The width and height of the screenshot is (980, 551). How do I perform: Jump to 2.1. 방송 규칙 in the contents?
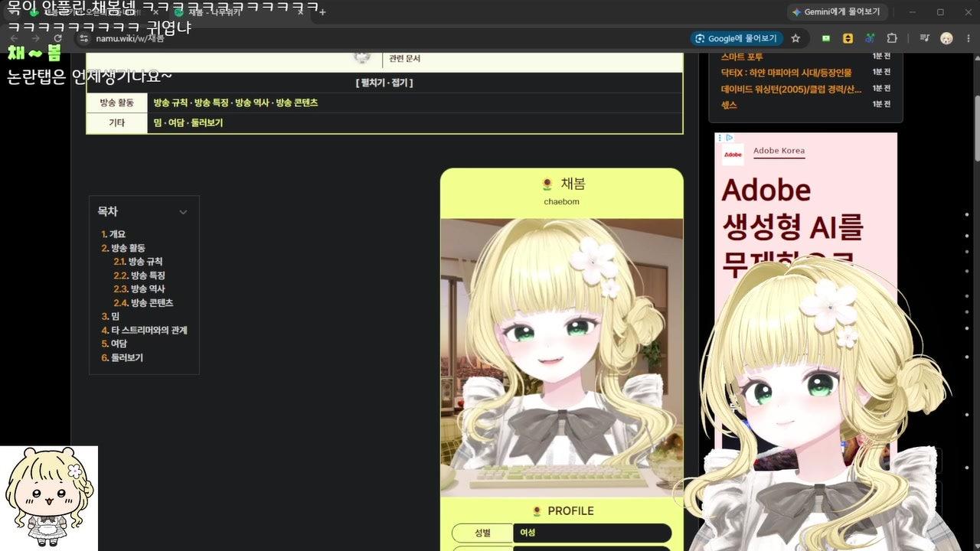click(x=139, y=262)
